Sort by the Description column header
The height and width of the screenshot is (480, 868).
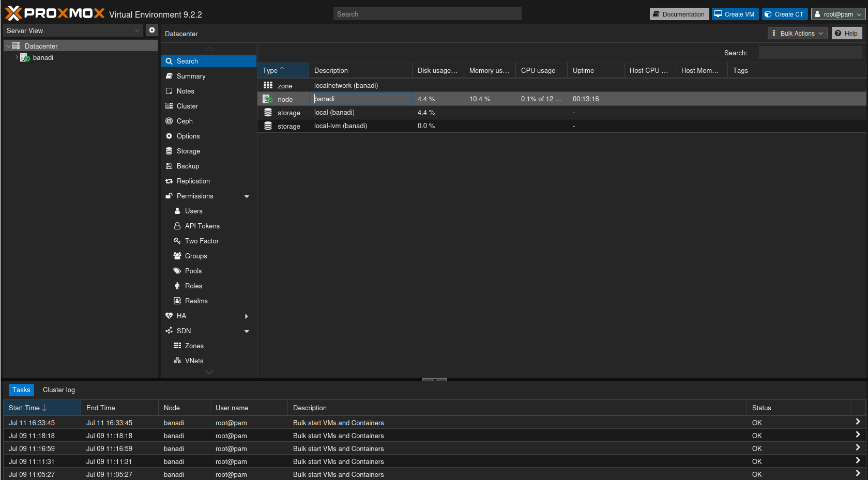click(x=360, y=70)
